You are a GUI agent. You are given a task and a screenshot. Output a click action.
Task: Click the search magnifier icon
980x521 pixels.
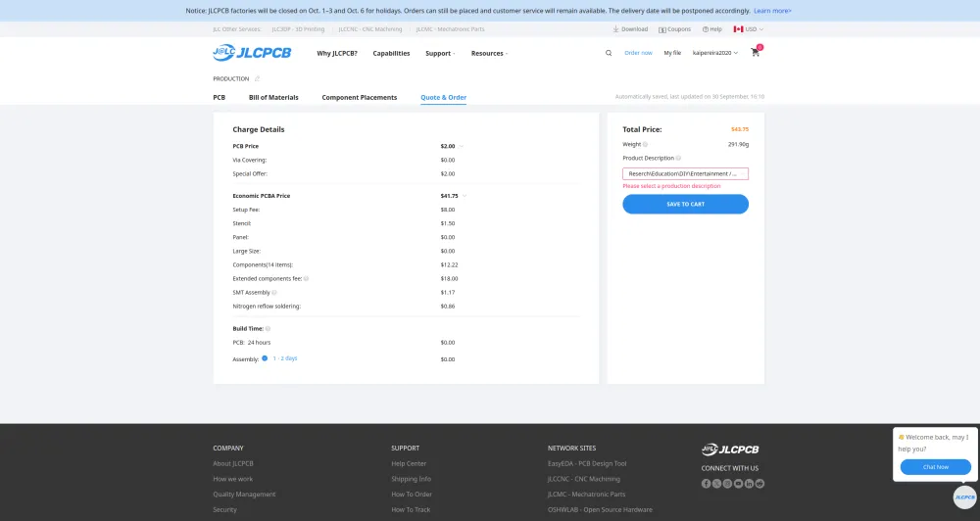pos(609,53)
